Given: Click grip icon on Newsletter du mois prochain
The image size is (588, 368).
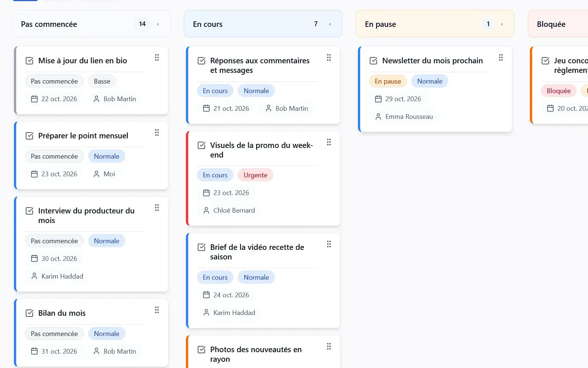Looking at the screenshot, I should tap(501, 57).
